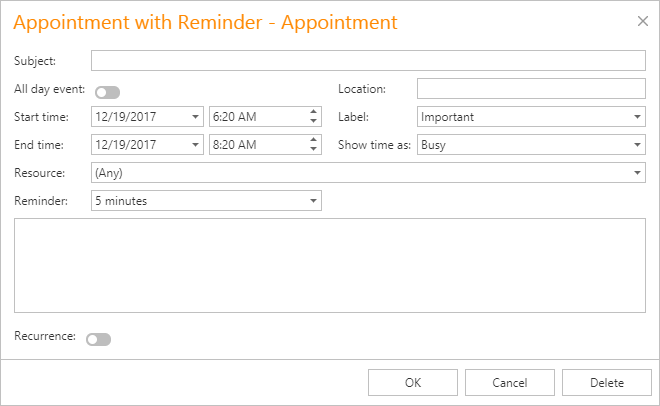Expand the Label dropdown showing Important

[638, 117]
